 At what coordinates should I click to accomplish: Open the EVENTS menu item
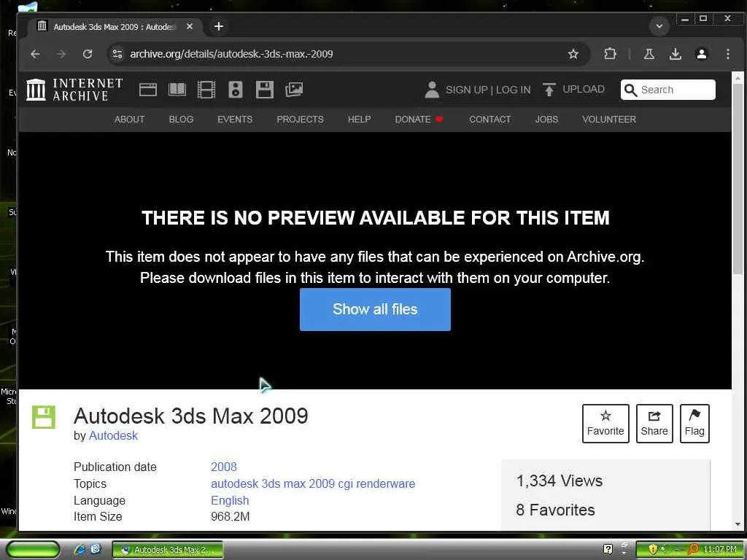(235, 120)
